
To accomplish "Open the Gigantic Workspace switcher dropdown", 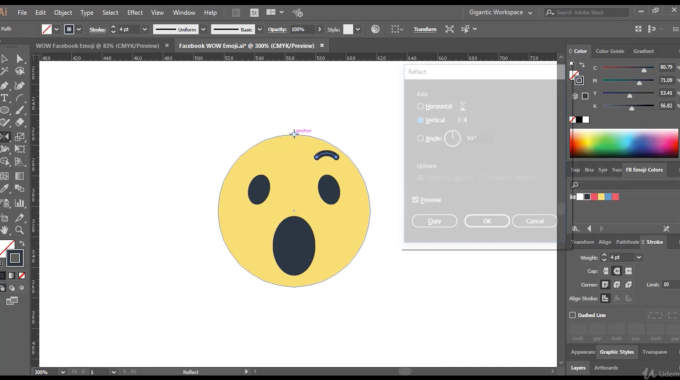I will click(x=500, y=13).
